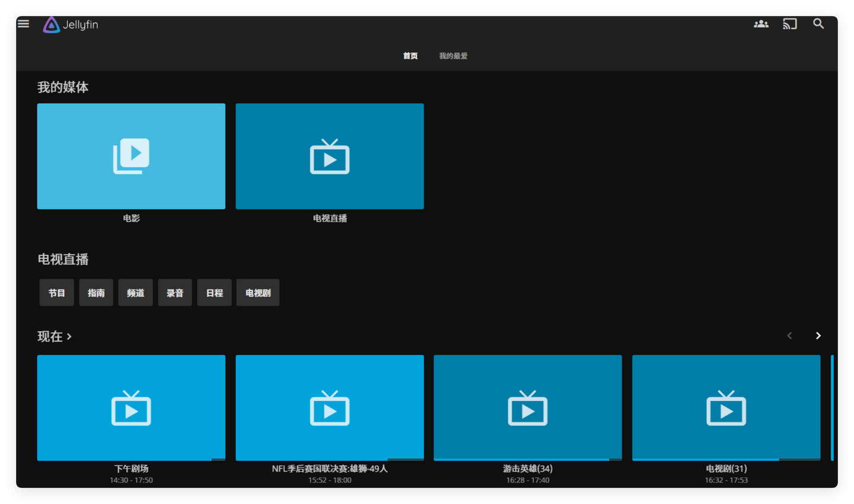Click the 指南 button

pyautogui.click(x=96, y=293)
